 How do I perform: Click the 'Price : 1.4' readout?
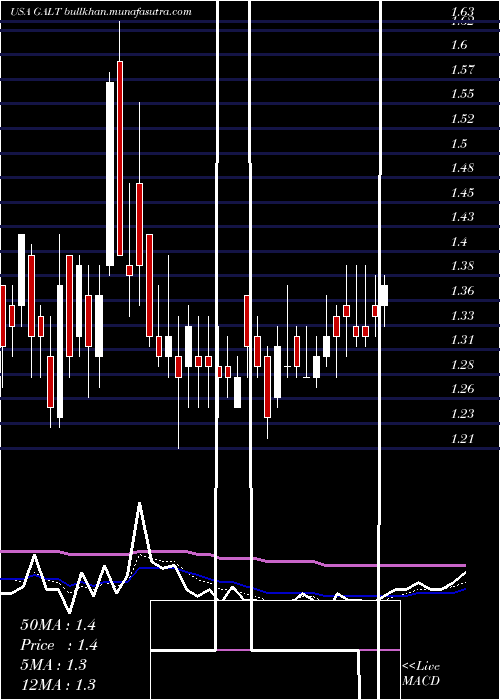click(59, 645)
